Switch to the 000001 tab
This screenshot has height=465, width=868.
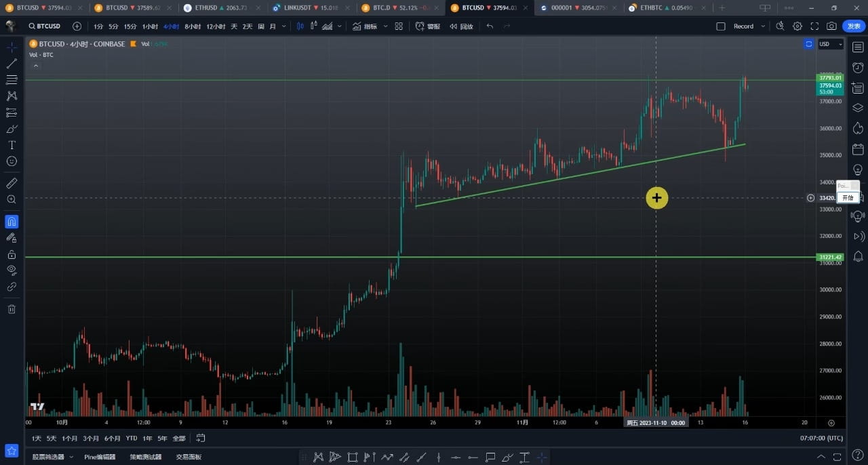(577, 7)
